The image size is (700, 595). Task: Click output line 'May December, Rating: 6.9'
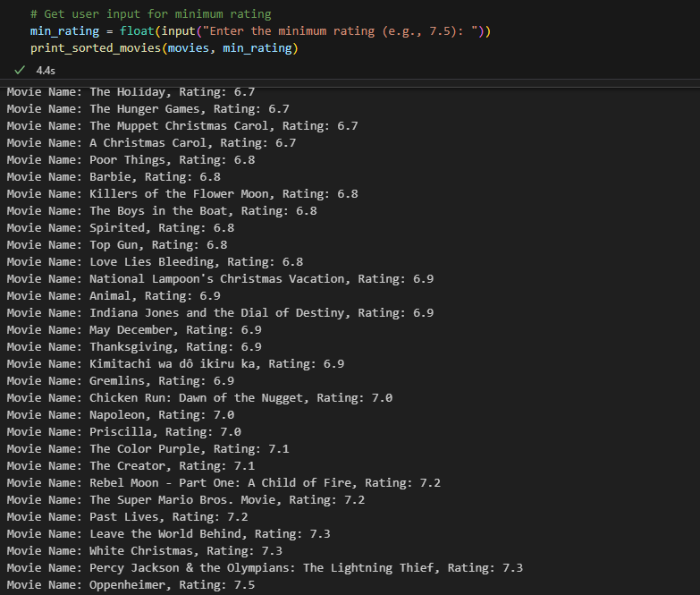134,329
